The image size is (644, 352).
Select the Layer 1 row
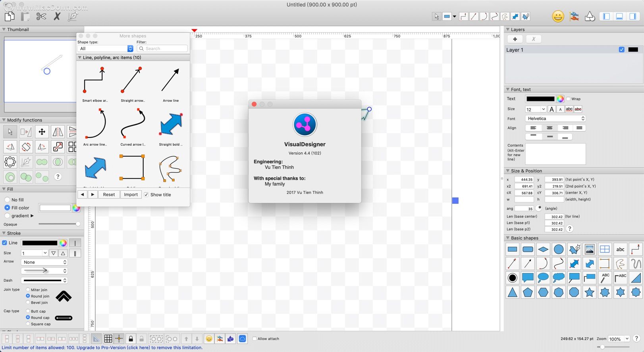(574, 50)
